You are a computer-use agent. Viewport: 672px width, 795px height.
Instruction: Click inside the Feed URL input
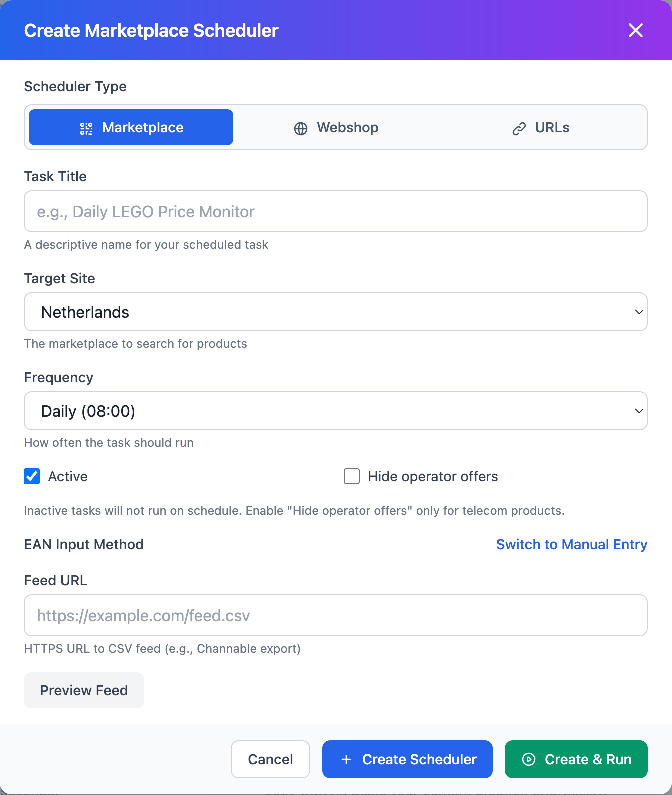(335, 615)
